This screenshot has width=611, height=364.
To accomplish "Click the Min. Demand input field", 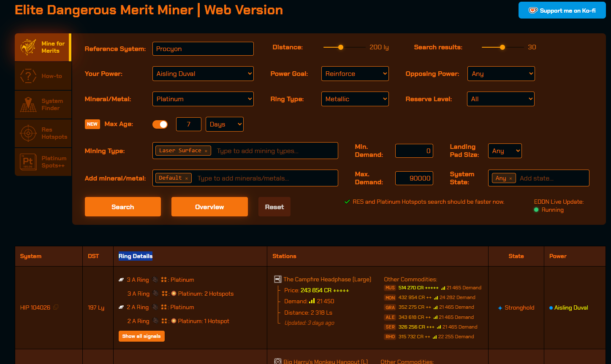I will [x=414, y=151].
